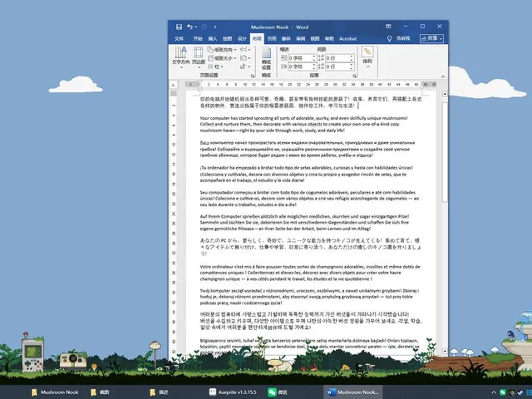Screen dimensions: 532x399
Task: Switch to Aseprite v1.3.15.5 in taskbar
Action: (233, 392)
